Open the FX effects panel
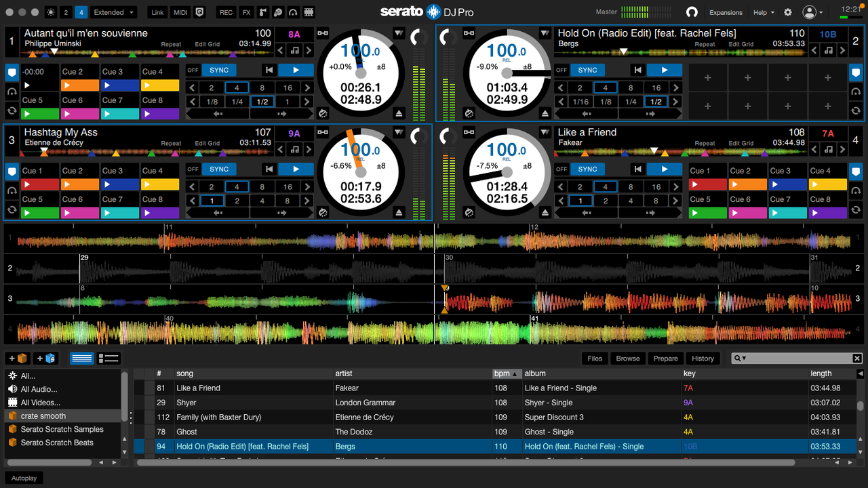This screenshot has width=868, height=488. tap(245, 12)
